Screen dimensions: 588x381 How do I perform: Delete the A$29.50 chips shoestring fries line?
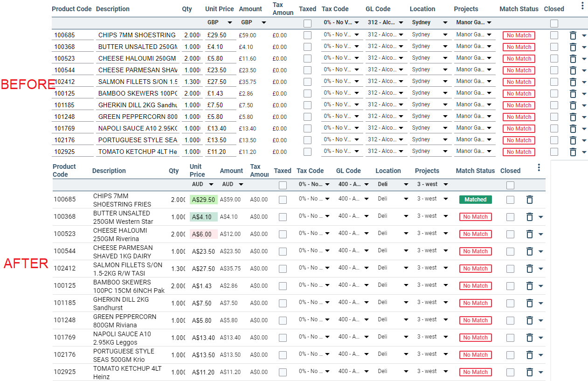(530, 200)
